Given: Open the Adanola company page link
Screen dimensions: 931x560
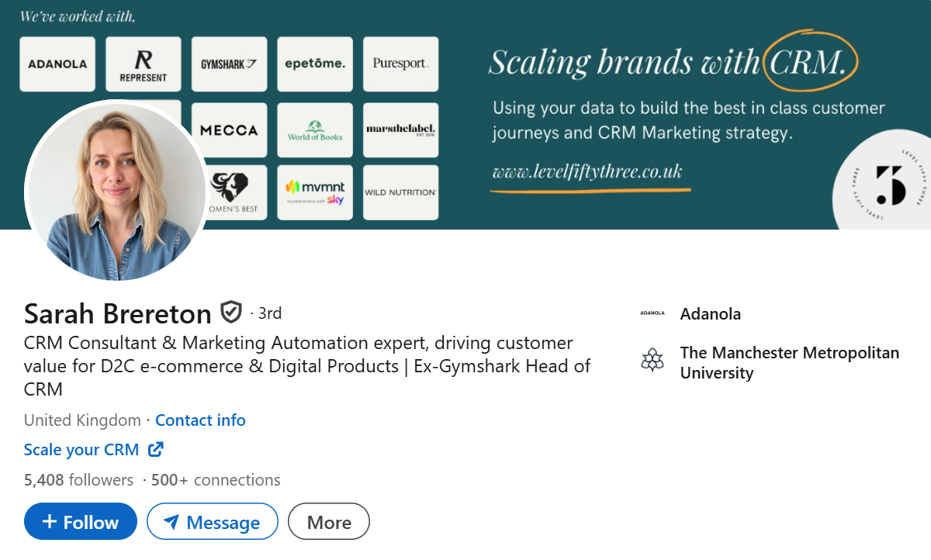Looking at the screenshot, I should (x=711, y=313).
